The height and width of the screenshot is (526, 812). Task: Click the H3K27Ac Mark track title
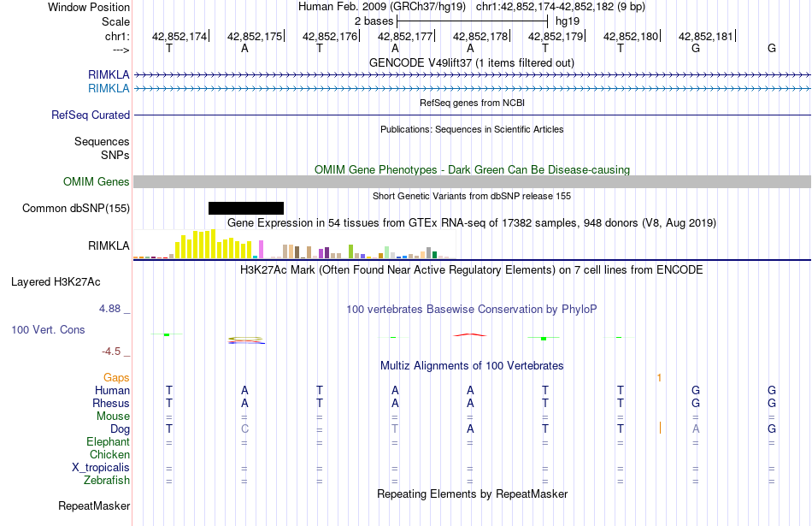pos(472,270)
